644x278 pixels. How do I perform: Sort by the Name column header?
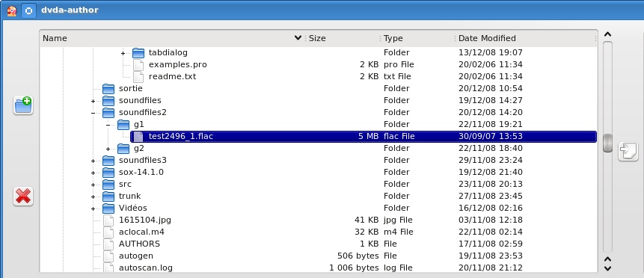(173, 38)
